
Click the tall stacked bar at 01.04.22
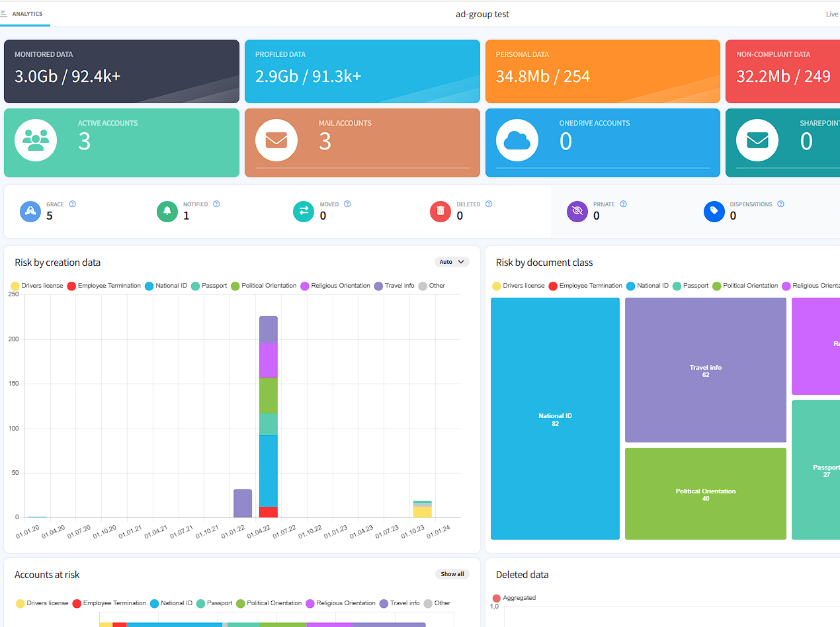[x=268, y=417]
